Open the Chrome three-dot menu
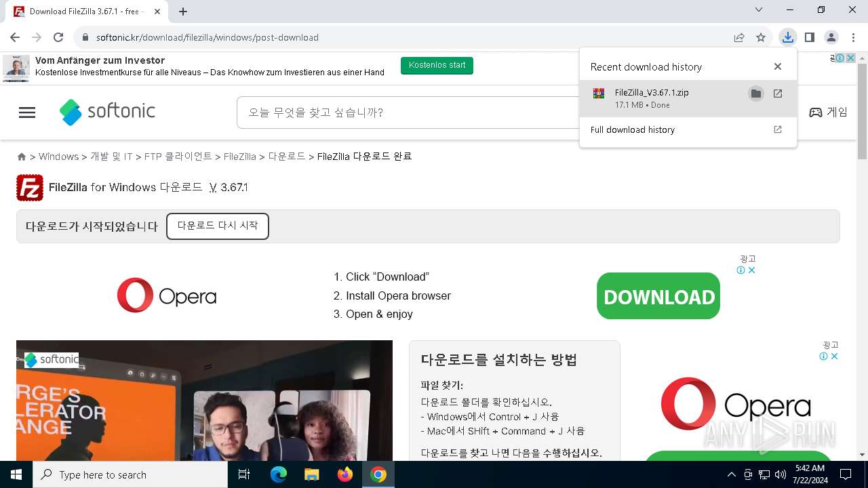The width and height of the screenshot is (868, 488). (852, 37)
